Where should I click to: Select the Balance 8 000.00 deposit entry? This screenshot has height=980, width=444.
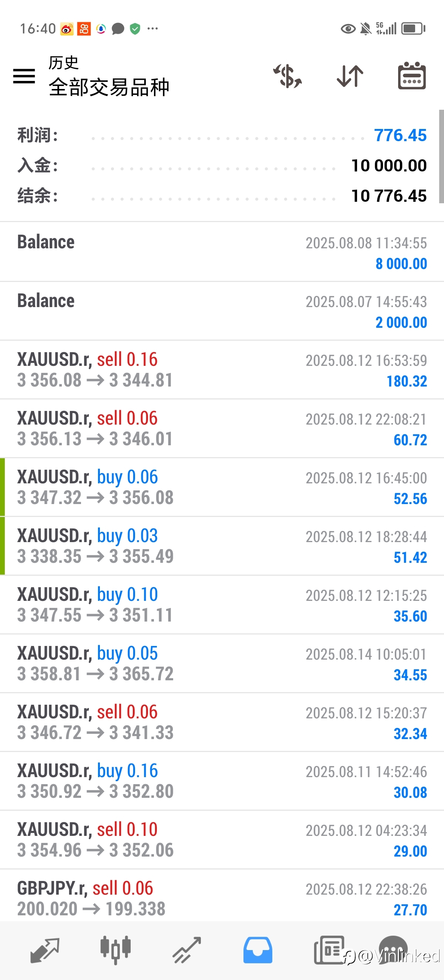tap(222, 252)
